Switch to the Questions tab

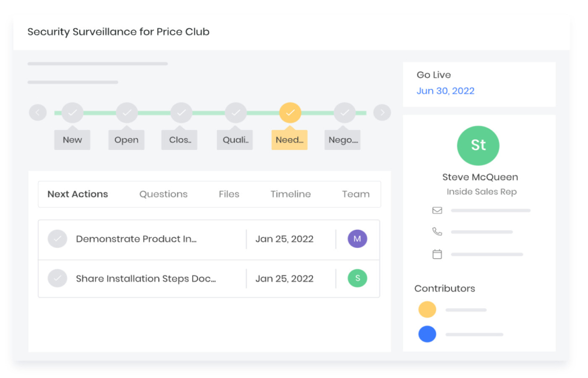click(x=163, y=194)
